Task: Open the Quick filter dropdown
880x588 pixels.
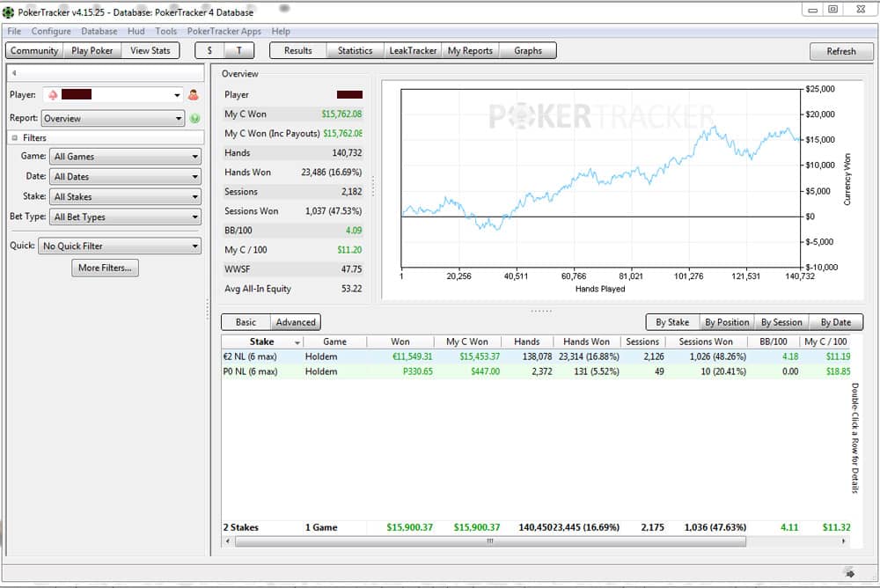Action: pos(120,246)
